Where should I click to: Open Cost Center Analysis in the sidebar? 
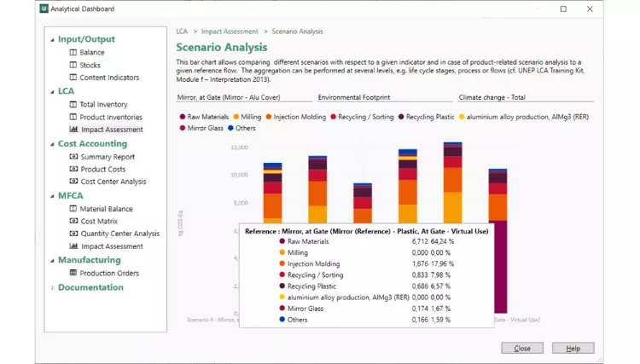click(113, 182)
